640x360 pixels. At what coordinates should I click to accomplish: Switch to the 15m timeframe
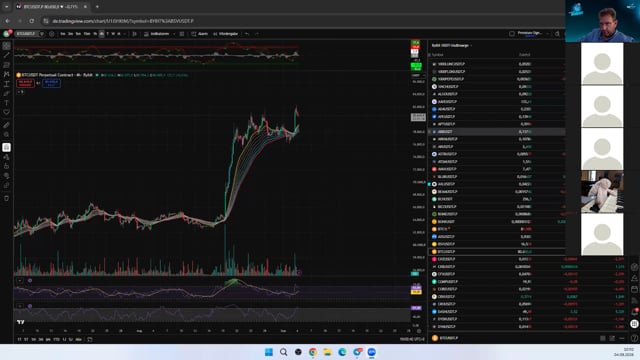click(x=87, y=34)
